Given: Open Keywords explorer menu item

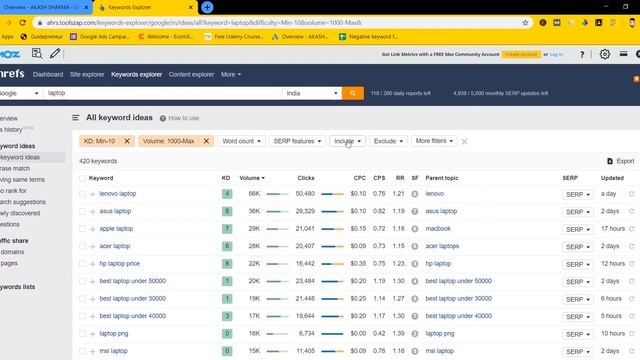Looking at the screenshot, I should [136, 75].
